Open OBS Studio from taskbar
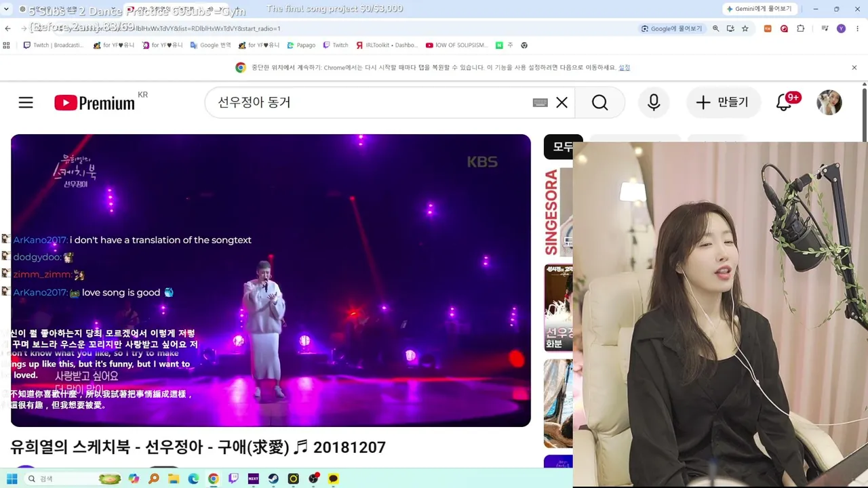The image size is (868, 488). (313, 479)
